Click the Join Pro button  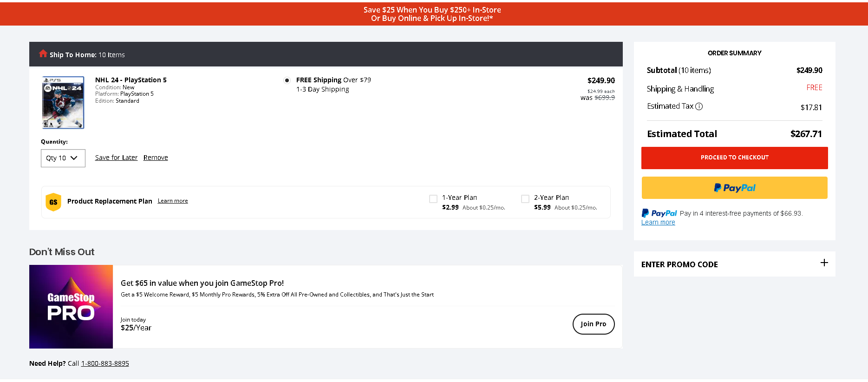[x=594, y=324]
